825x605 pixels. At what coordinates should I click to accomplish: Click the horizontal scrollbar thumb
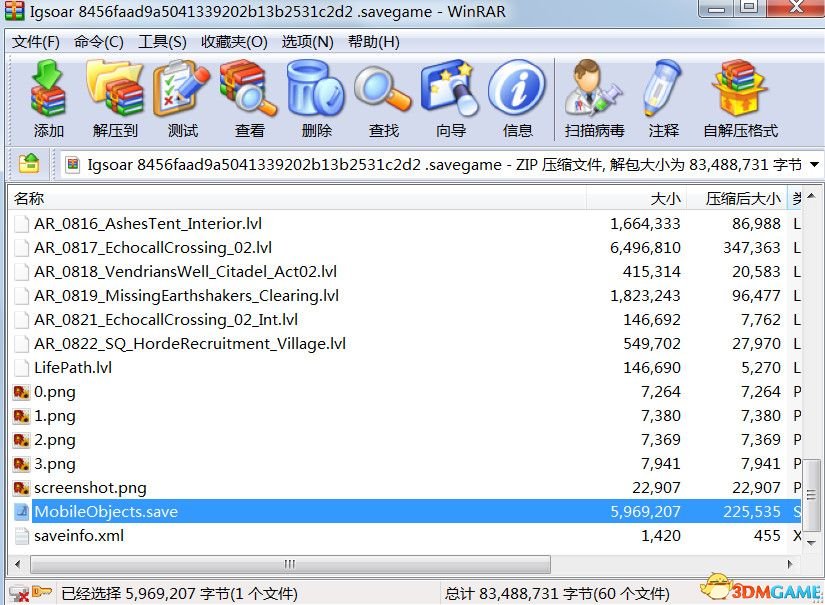(x=290, y=564)
